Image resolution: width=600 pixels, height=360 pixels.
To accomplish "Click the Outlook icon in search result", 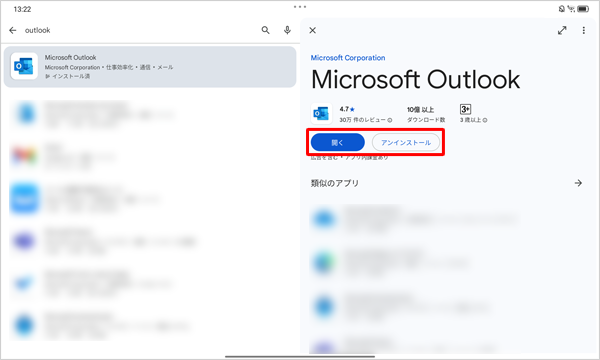I will click(24, 66).
